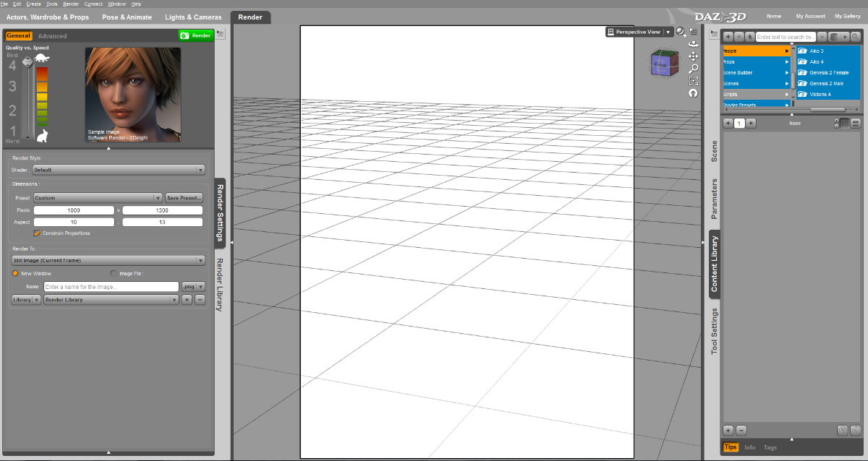Open the Shader dropdown set to Default
Viewport: 868px width, 461px height.
point(119,170)
